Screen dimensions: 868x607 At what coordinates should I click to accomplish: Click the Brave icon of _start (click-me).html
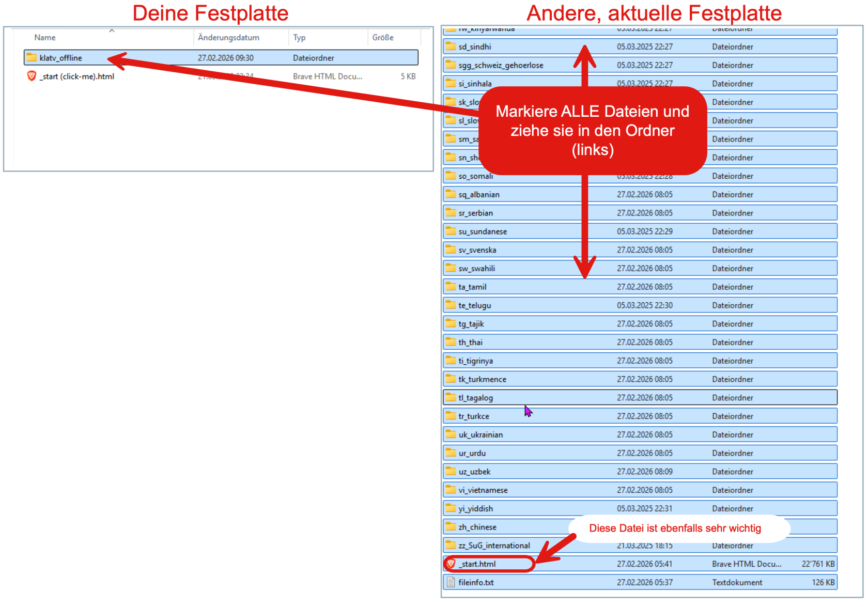point(32,76)
